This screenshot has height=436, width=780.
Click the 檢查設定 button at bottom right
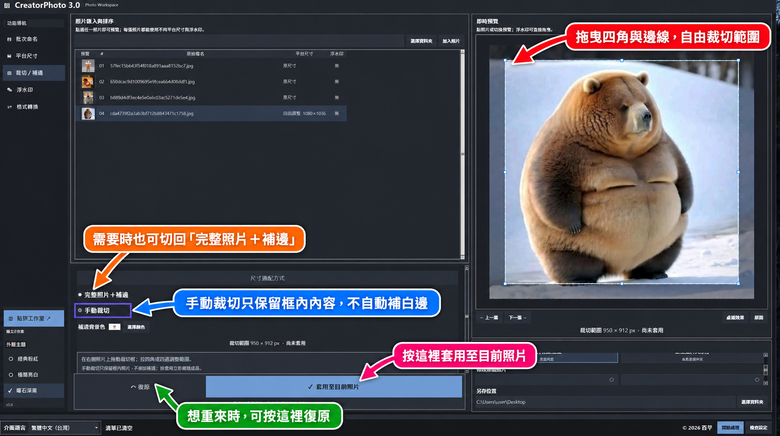point(759,428)
